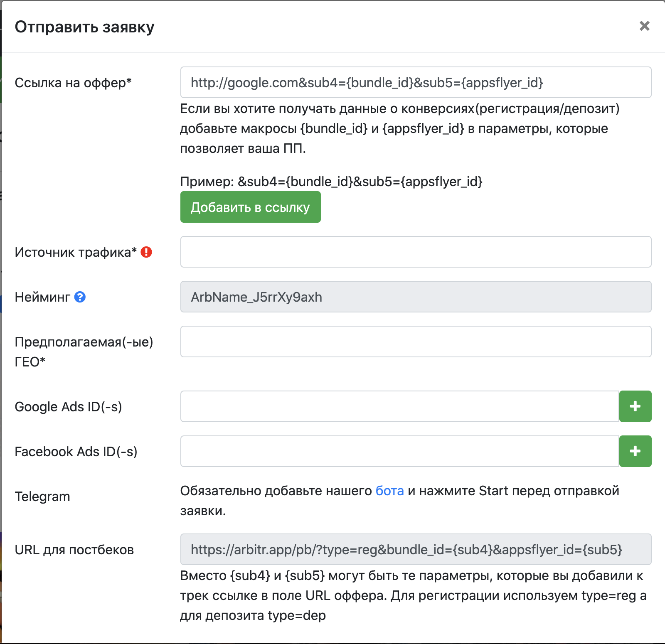Select the Нейминг field with ArbName value
The image size is (665, 644).
pyautogui.click(x=416, y=297)
